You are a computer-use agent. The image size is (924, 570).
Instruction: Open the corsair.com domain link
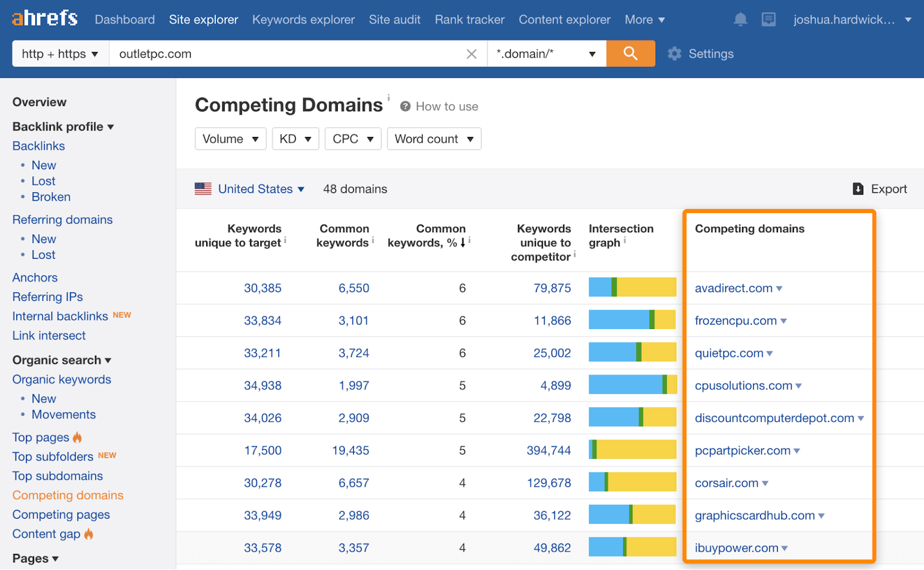(726, 483)
